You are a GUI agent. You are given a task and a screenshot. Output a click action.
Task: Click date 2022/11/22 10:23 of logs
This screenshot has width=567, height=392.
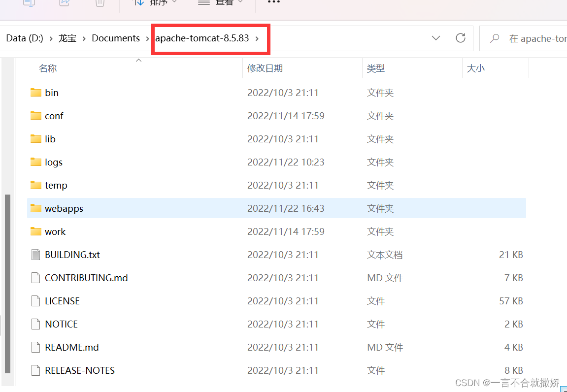[x=286, y=162]
